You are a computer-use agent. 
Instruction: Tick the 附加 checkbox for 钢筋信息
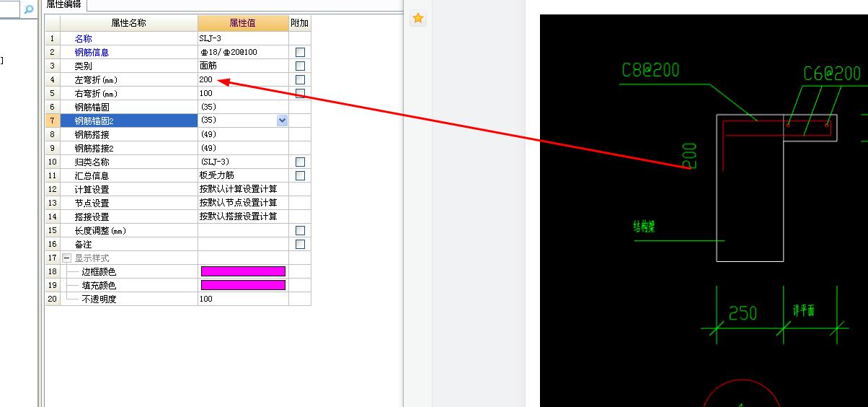[x=300, y=52]
